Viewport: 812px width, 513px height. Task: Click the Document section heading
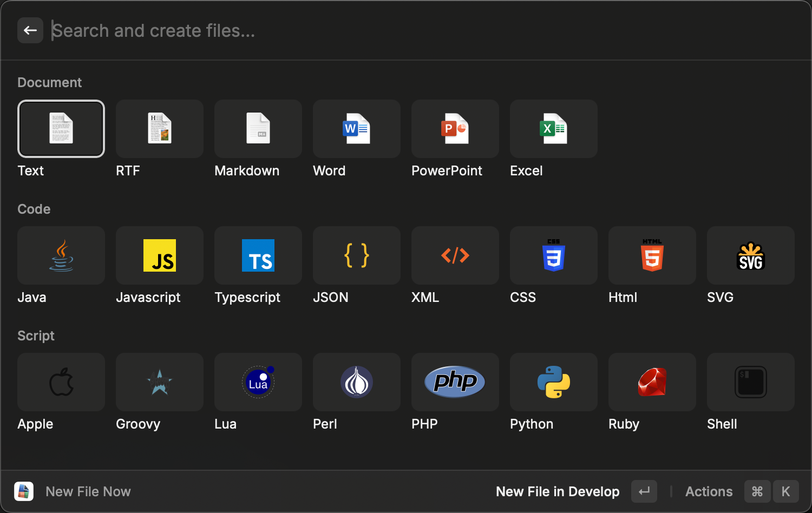(x=50, y=82)
